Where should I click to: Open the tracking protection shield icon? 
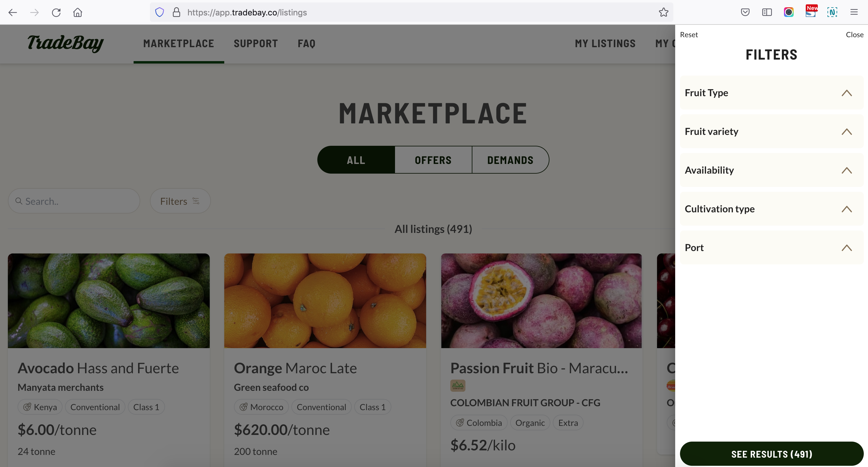point(159,12)
